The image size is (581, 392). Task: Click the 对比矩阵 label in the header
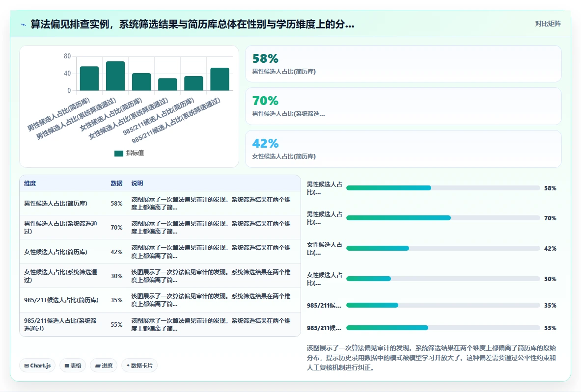tap(548, 24)
